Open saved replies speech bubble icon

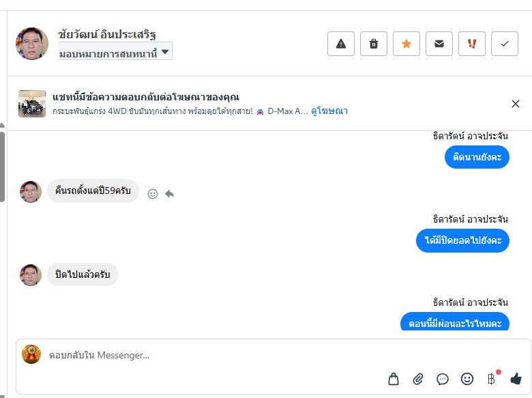pos(443,378)
